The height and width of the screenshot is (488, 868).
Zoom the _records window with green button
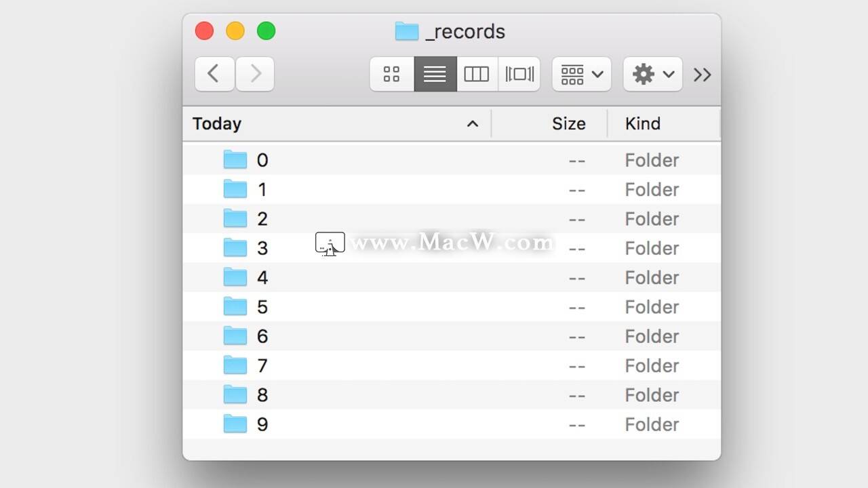tap(267, 30)
